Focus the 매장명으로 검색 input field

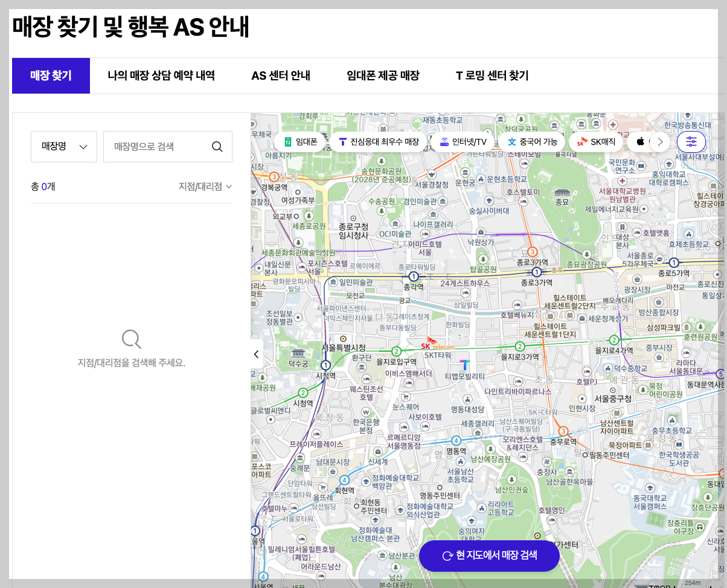[168, 147]
